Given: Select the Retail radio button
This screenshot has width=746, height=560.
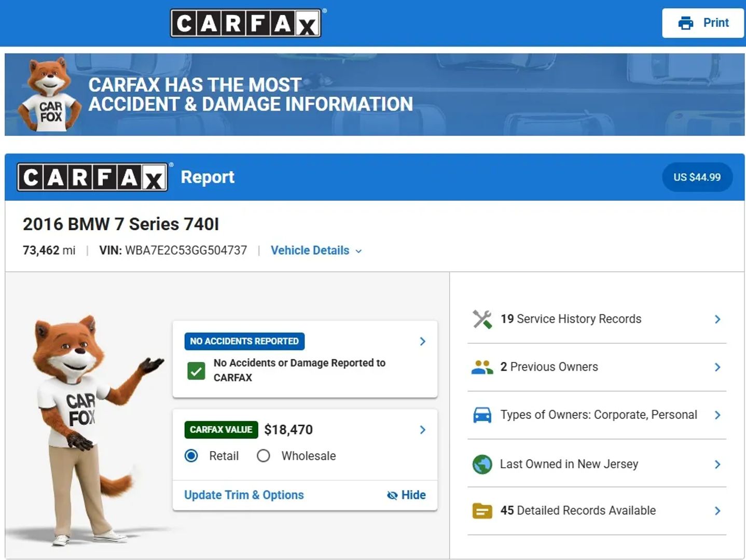Looking at the screenshot, I should pos(191,456).
